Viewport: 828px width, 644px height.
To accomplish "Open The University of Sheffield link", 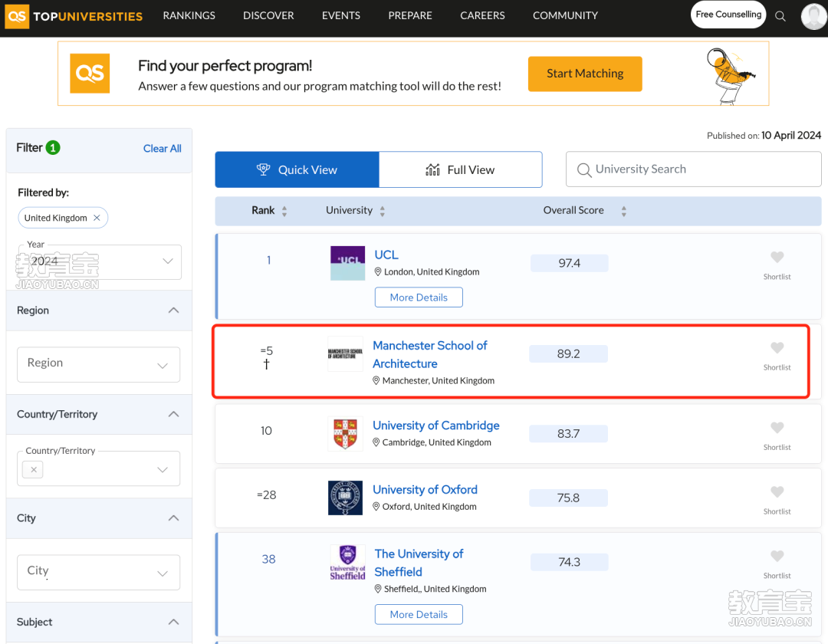I will 419,563.
